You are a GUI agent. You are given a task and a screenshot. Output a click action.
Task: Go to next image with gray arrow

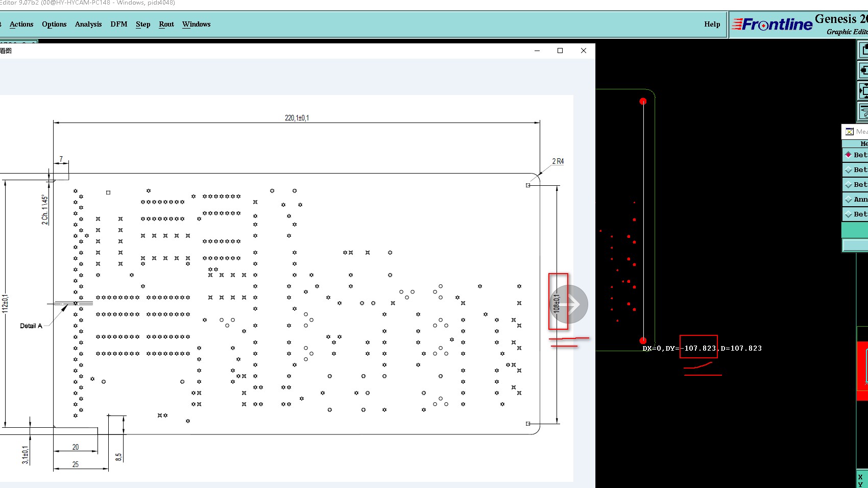point(569,304)
